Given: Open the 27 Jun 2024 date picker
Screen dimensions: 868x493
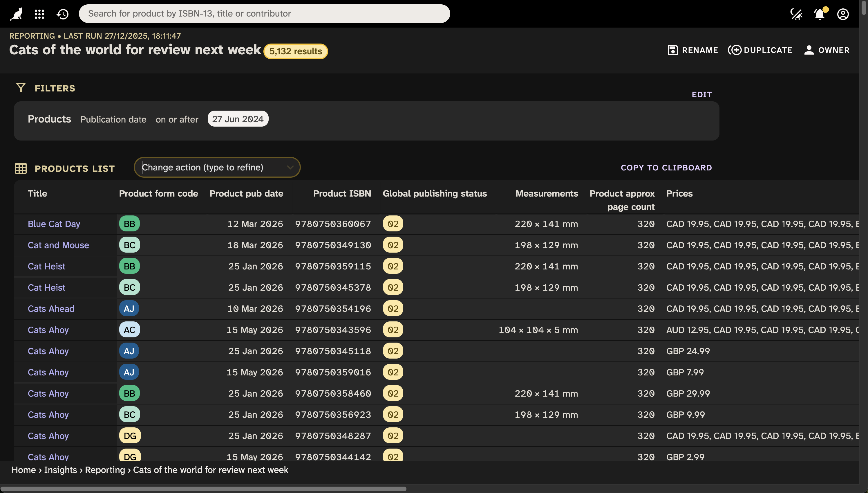Looking at the screenshot, I should click(238, 118).
